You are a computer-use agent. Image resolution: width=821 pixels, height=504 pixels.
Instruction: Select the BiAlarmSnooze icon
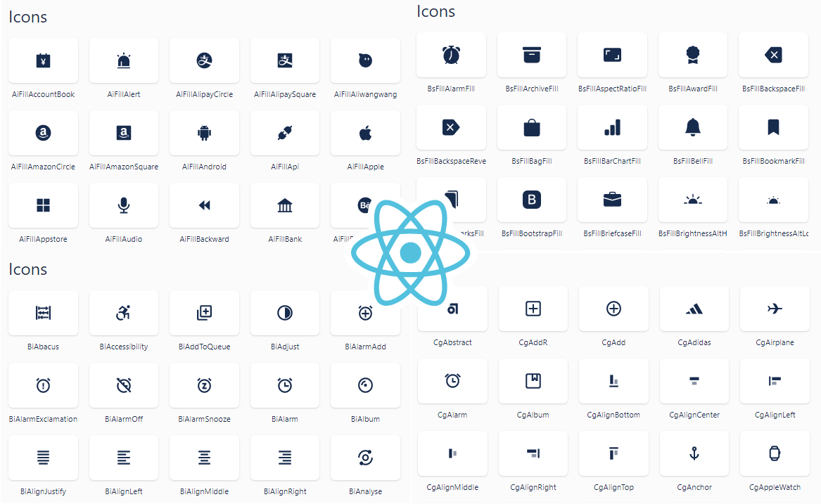[x=204, y=385]
